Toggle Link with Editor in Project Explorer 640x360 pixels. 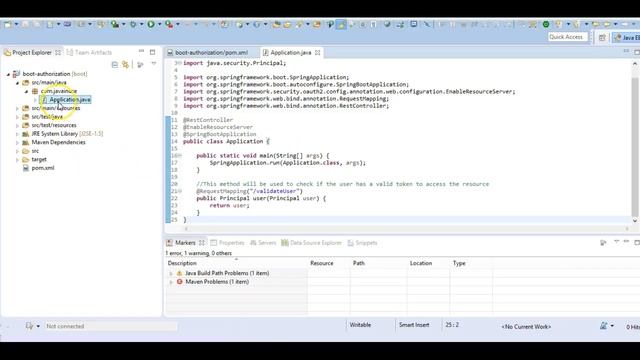pos(125,64)
